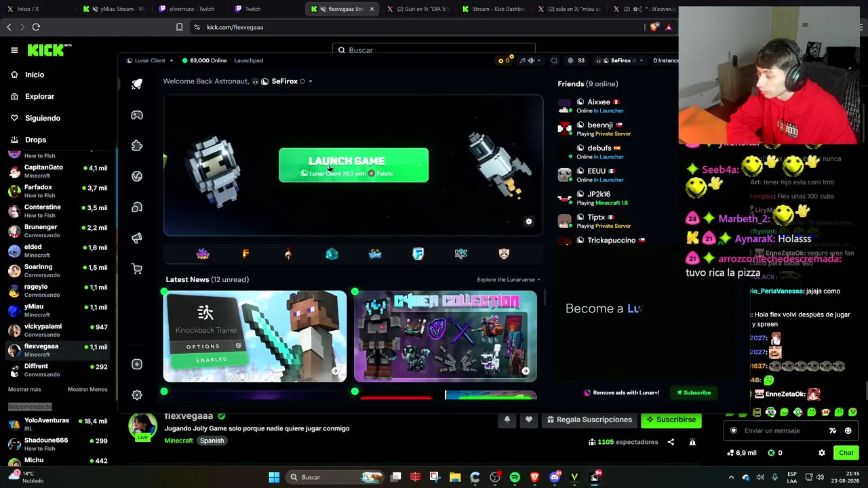Open the Kick hamburger menu

(x=14, y=50)
